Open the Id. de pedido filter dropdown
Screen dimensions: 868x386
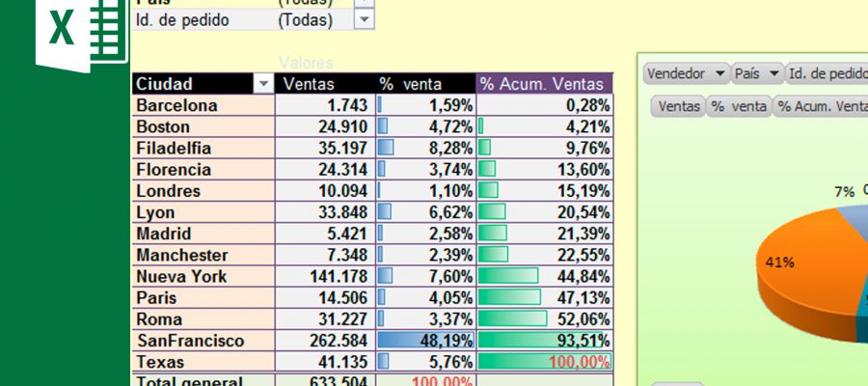point(364,20)
